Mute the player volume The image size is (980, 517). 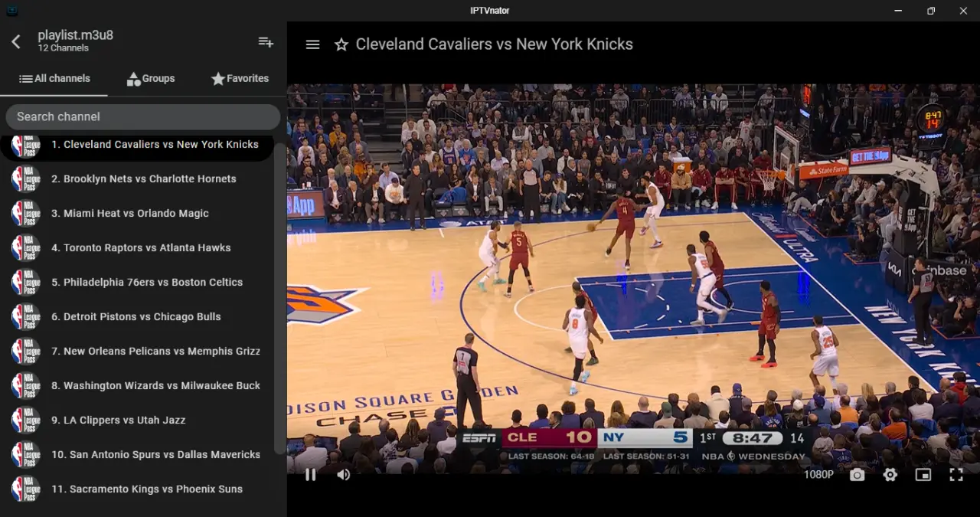[344, 474]
